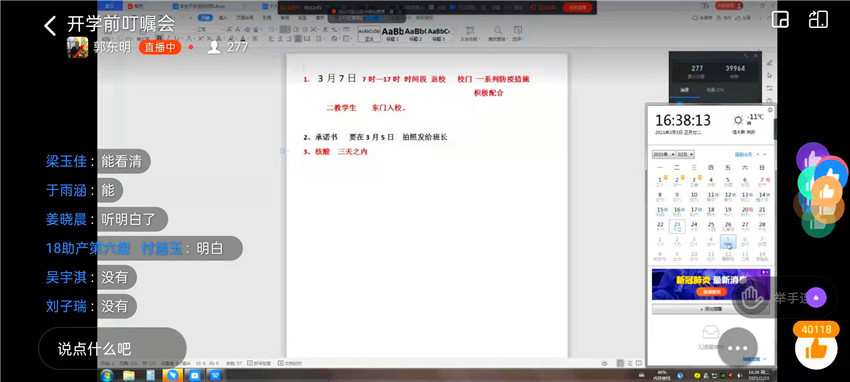Open the three-dots more options button
The height and width of the screenshot is (382, 850).
[737, 348]
